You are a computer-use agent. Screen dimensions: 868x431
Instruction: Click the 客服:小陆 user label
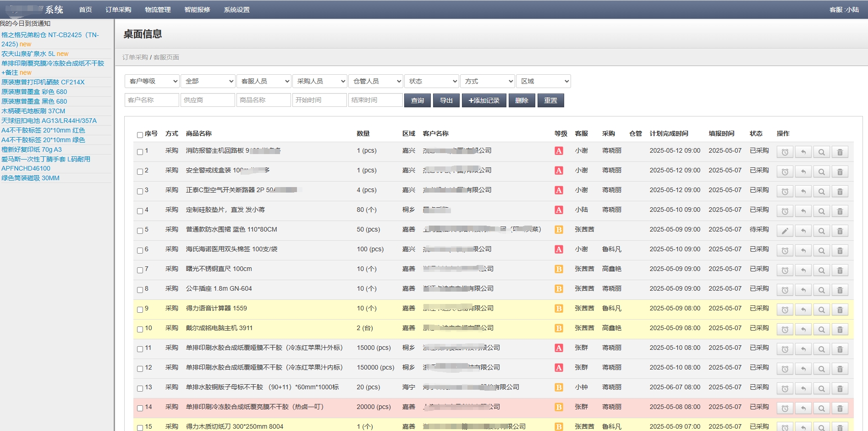click(x=844, y=10)
